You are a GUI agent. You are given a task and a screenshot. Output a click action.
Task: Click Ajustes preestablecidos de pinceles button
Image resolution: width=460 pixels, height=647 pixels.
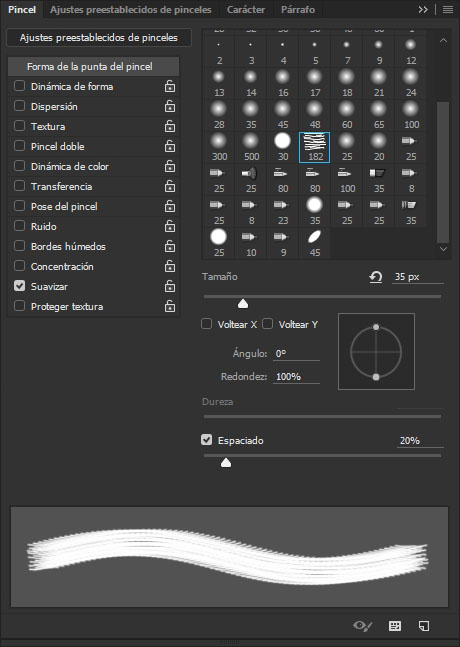click(99, 38)
